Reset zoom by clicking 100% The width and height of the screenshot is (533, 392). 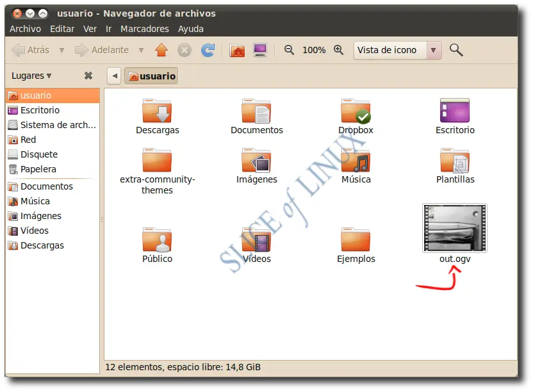pyautogui.click(x=314, y=51)
